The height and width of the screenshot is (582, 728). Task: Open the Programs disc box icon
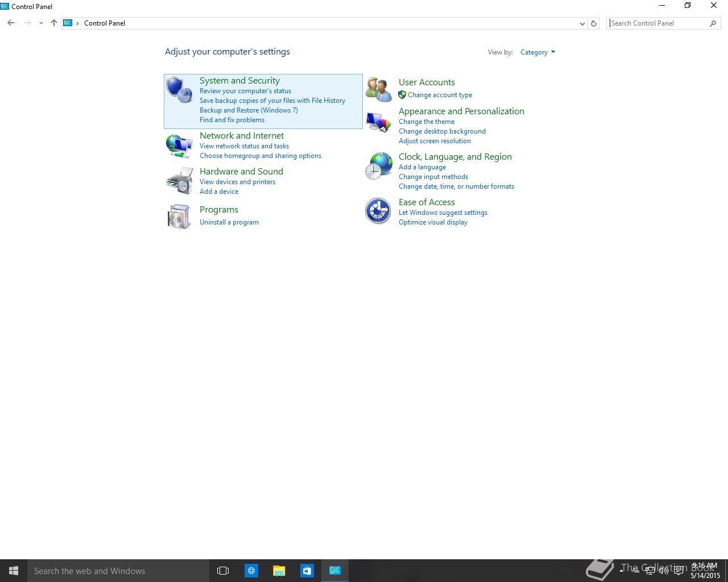(179, 217)
